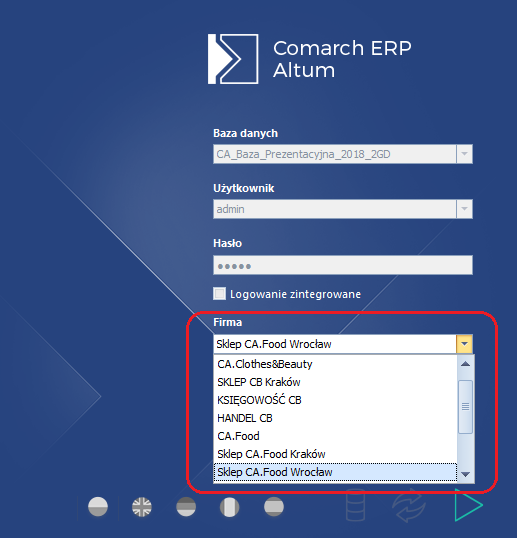Pick the French flag language icon
The image size is (517, 538).
(230, 507)
